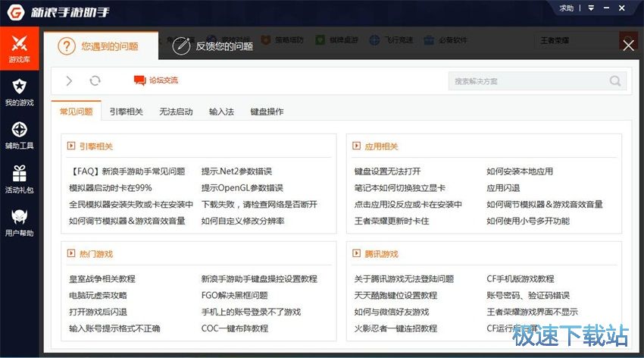Click the 热门游戏 section header icon
Screen dimensions: 644x358
(x=71, y=253)
